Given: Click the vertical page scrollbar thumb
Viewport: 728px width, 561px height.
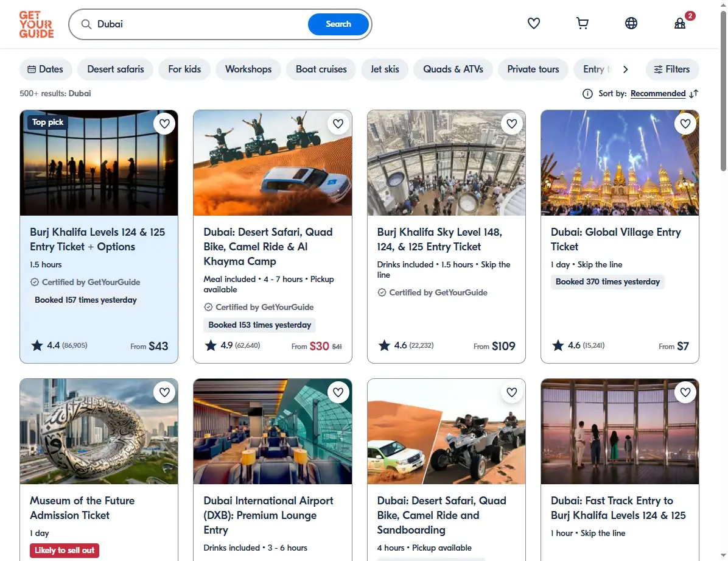Looking at the screenshot, I should coord(723,91).
